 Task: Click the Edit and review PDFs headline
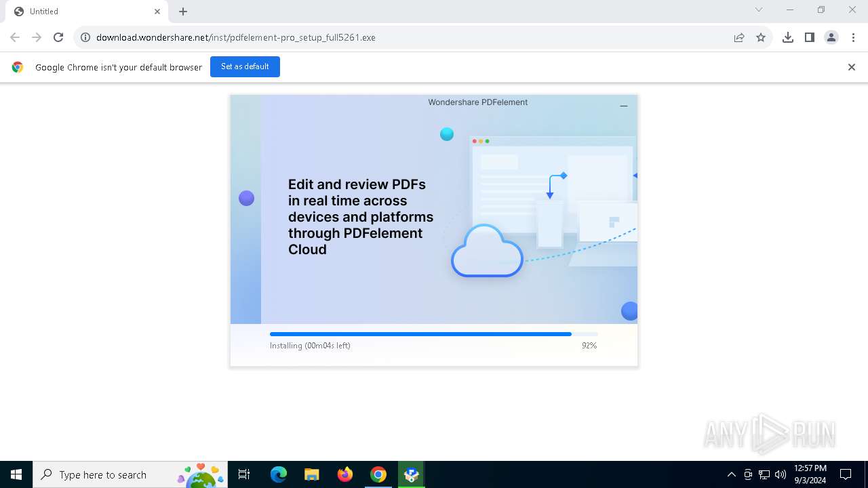361,217
